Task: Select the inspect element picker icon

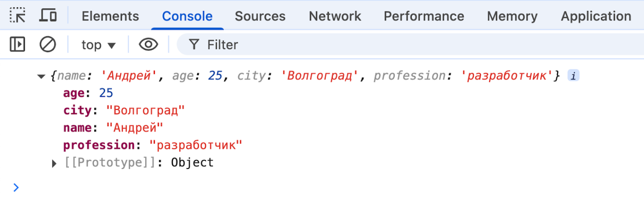Action: point(17,16)
